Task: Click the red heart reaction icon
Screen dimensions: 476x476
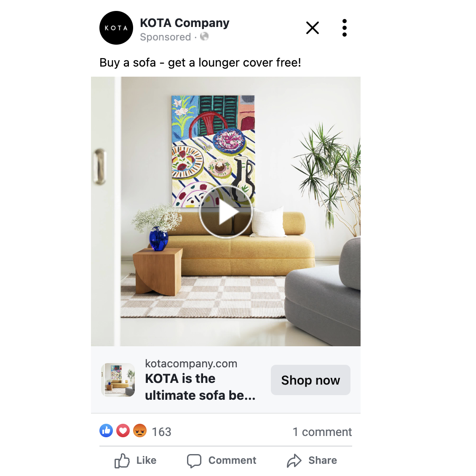Action: pos(123,431)
